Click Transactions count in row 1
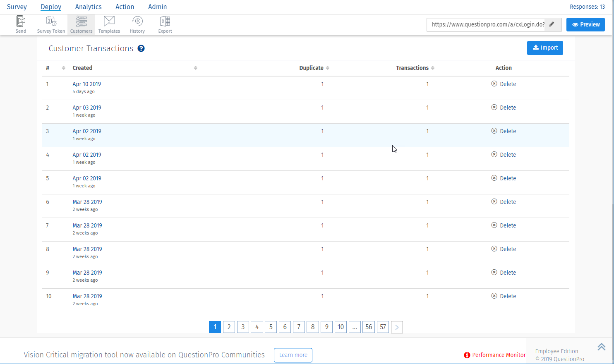614x364 pixels. point(427,84)
